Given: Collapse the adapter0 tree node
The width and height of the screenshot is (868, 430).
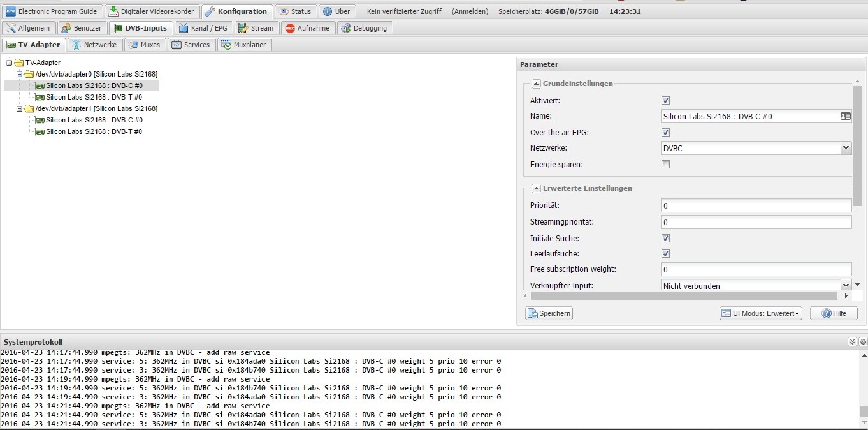Looking at the screenshot, I should click(x=20, y=75).
